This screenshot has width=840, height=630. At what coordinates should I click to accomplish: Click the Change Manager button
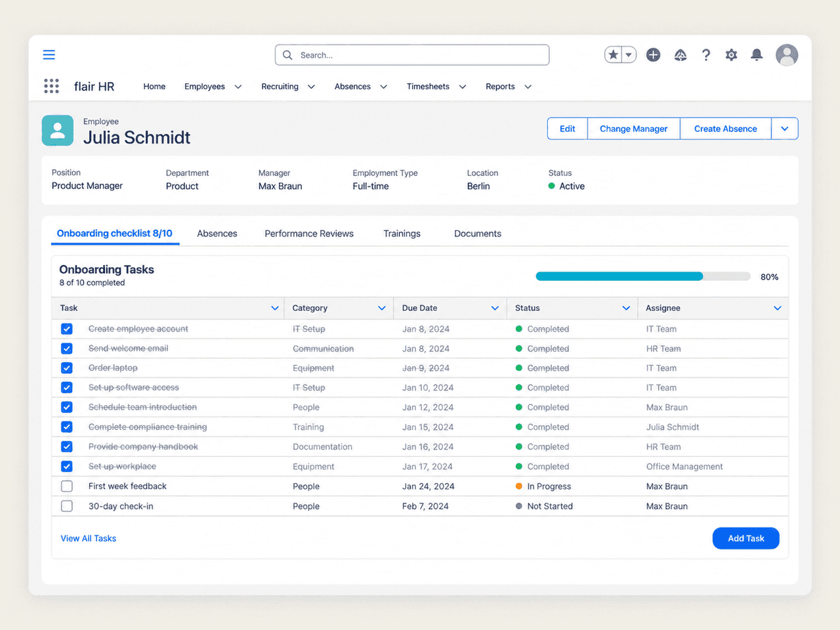[634, 129]
